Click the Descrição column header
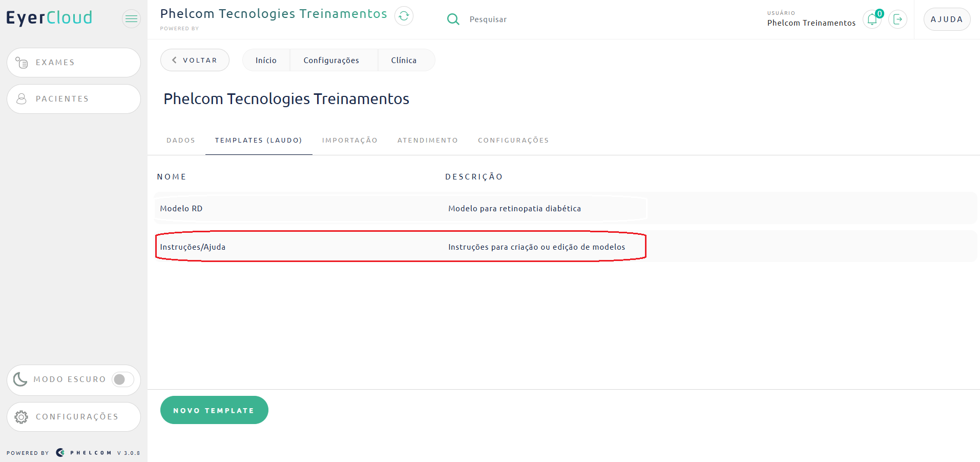The height and width of the screenshot is (462, 980). coord(474,177)
